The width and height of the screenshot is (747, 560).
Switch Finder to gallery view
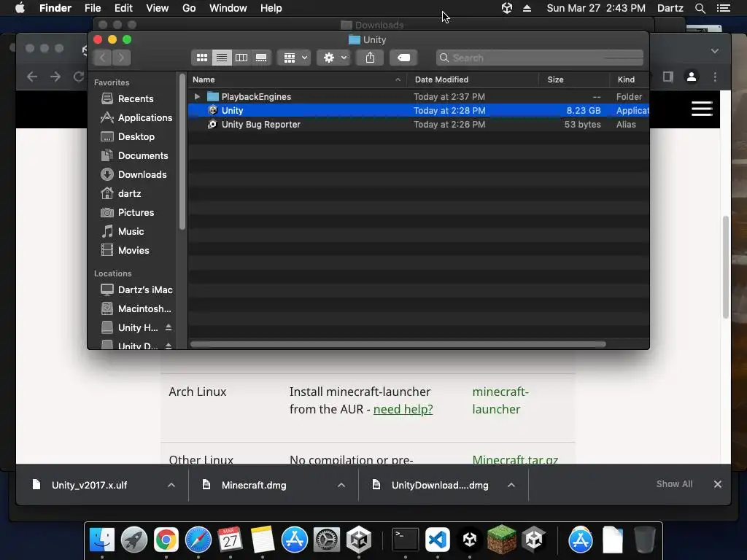(261, 58)
